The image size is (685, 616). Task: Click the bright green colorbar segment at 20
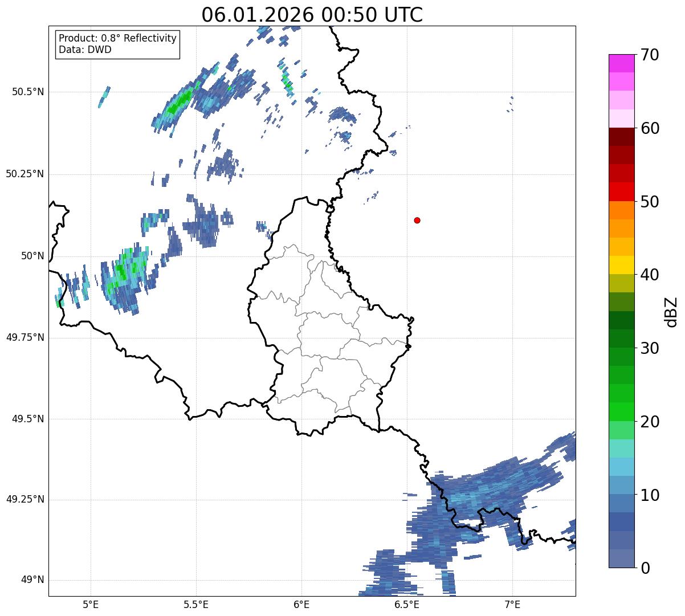point(622,412)
